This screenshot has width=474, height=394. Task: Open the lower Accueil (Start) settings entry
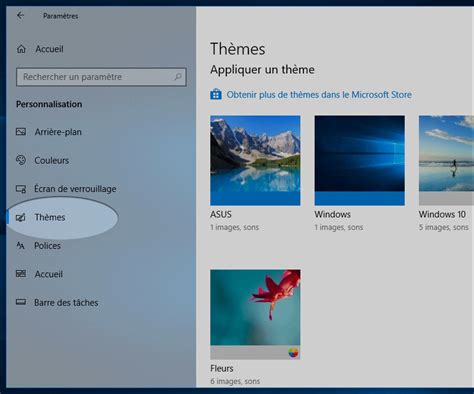(x=48, y=274)
